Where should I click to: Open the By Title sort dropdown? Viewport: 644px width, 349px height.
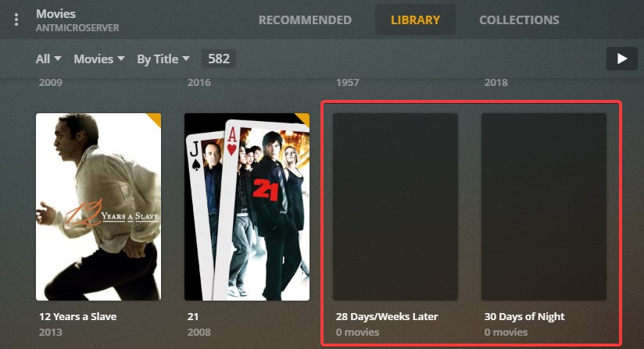click(x=163, y=59)
